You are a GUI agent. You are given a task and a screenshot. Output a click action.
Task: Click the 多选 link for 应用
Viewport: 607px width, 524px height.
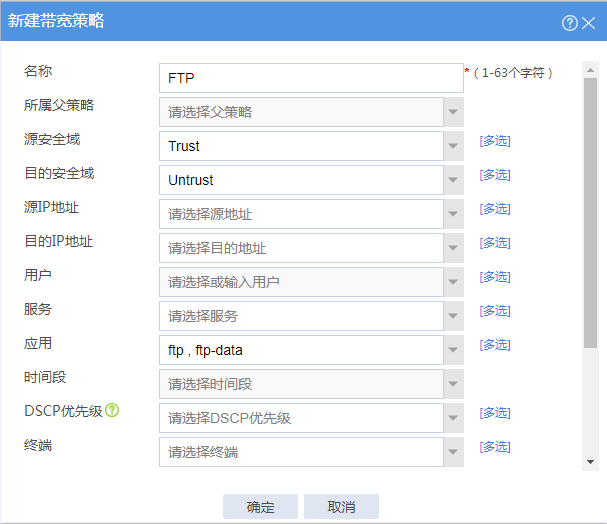click(495, 345)
